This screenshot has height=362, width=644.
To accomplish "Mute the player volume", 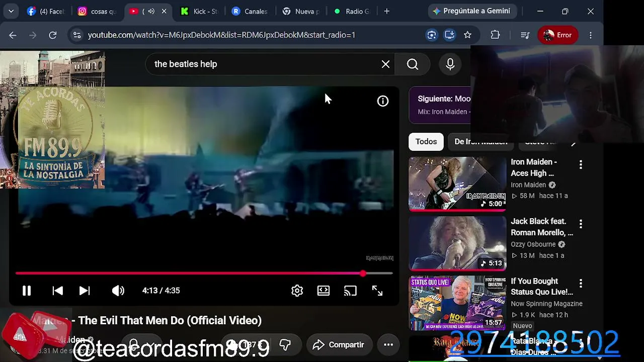I will [x=118, y=291].
